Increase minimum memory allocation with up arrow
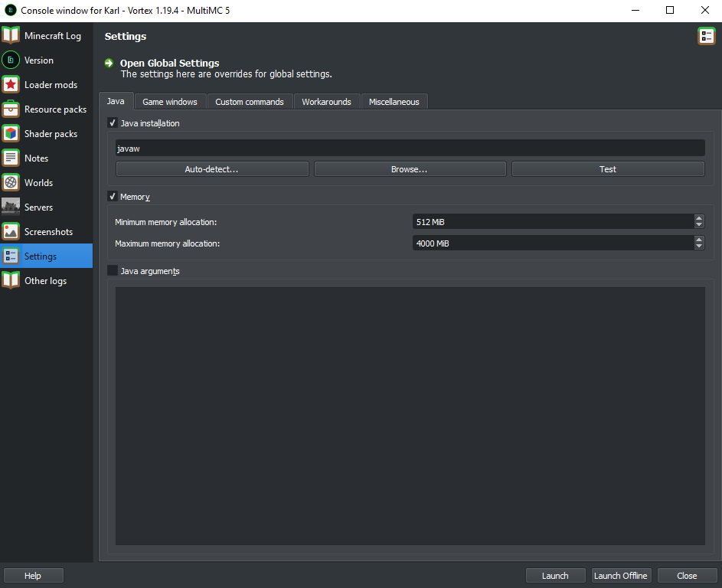This screenshot has height=588, width=722. pos(698,218)
